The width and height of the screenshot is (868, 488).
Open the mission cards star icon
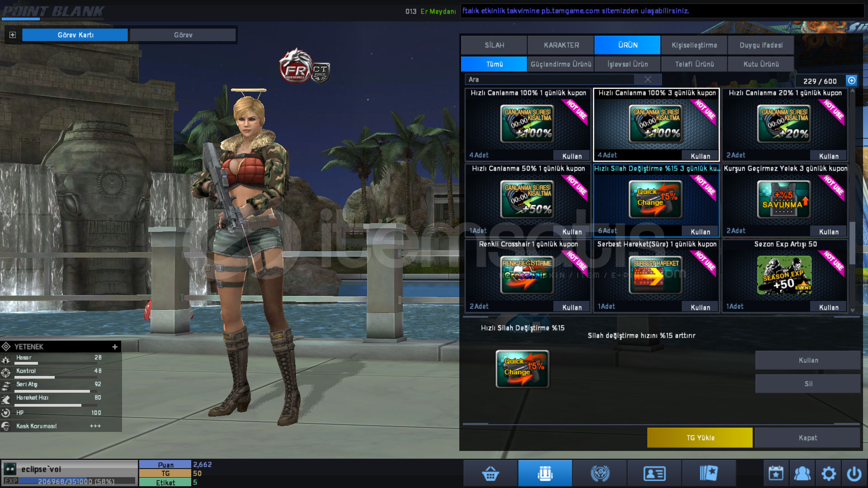pyautogui.click(x=709, y=473)
